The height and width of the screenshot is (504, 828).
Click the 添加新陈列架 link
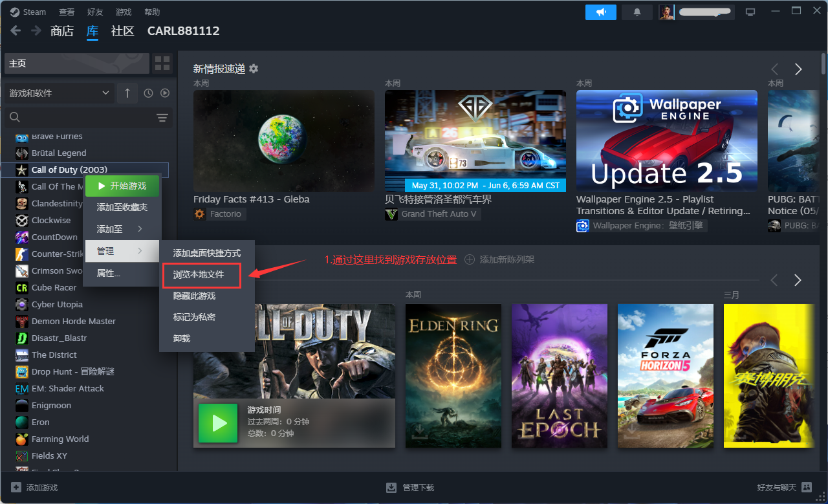pos(505,259)
